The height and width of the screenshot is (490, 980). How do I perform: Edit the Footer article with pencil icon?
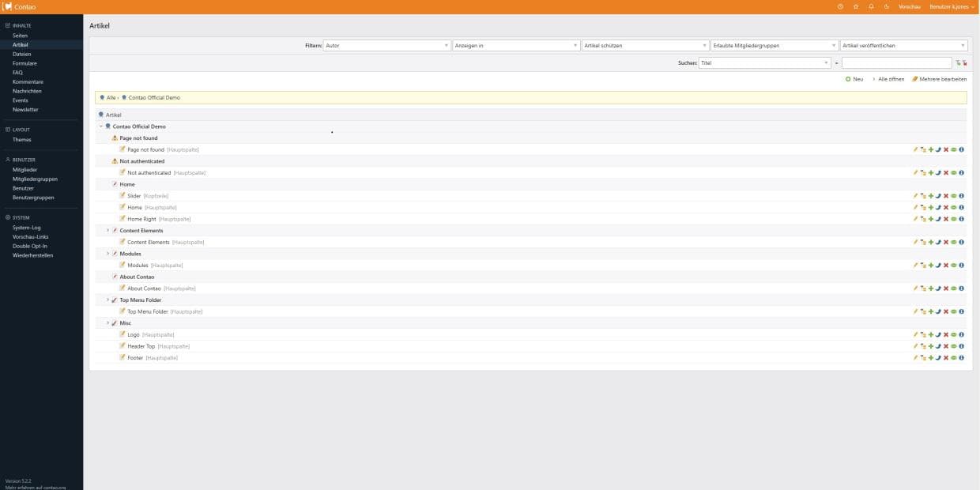(x=915, y=358)
